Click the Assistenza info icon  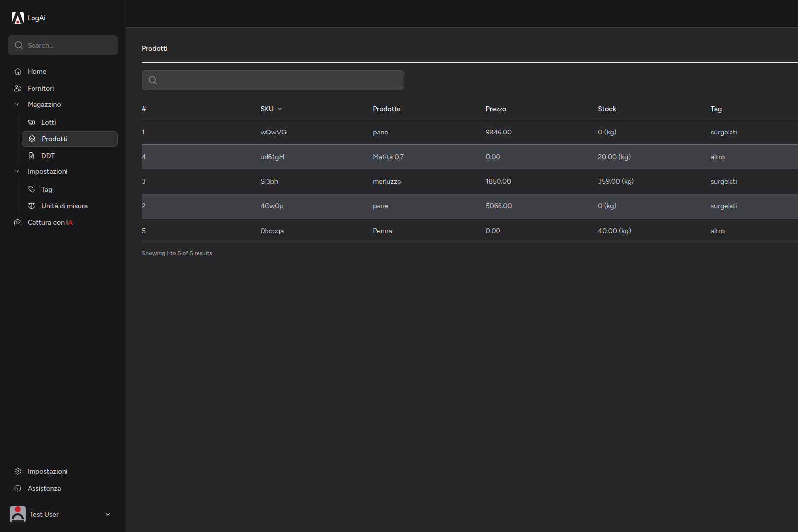point(18,488)
